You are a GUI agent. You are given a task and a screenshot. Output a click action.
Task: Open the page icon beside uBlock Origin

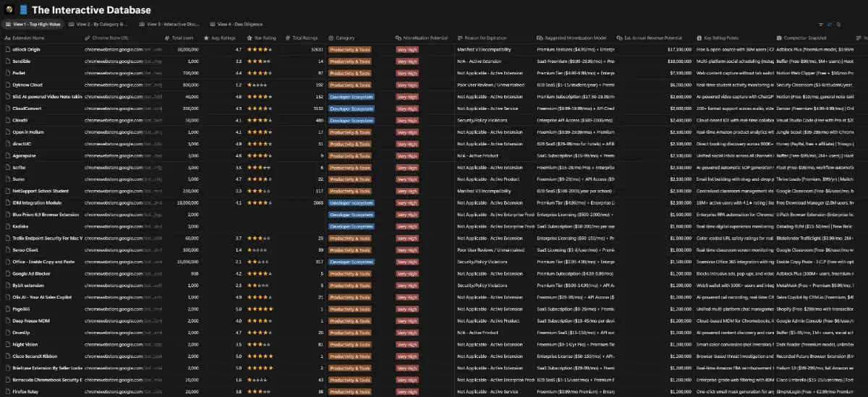point(7,50)
